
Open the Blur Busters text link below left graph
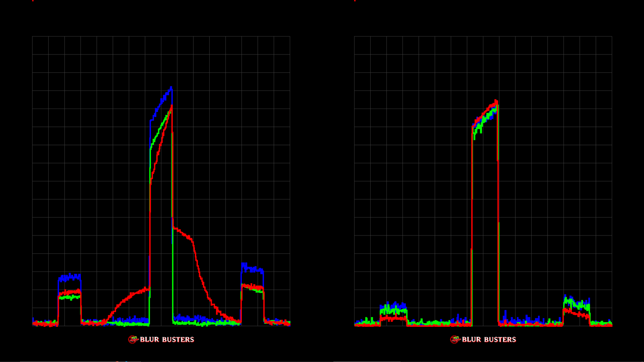tap(167, 340)
